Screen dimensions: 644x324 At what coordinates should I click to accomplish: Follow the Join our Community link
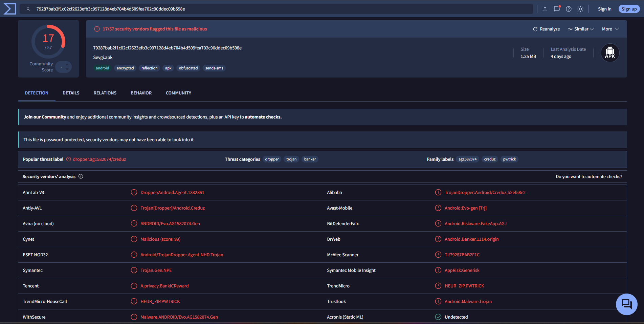point(45,117)
